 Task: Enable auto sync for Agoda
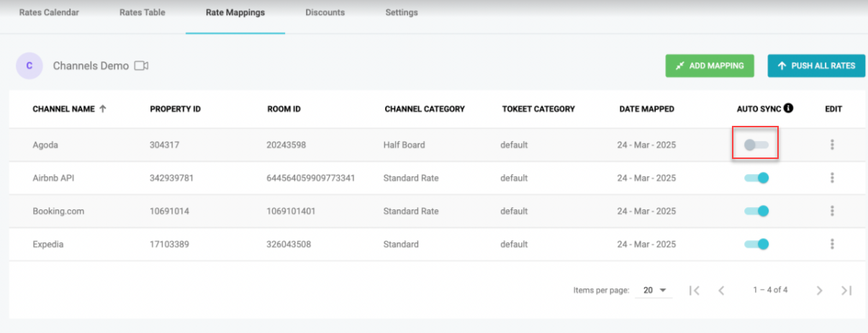tap(756, 145)
